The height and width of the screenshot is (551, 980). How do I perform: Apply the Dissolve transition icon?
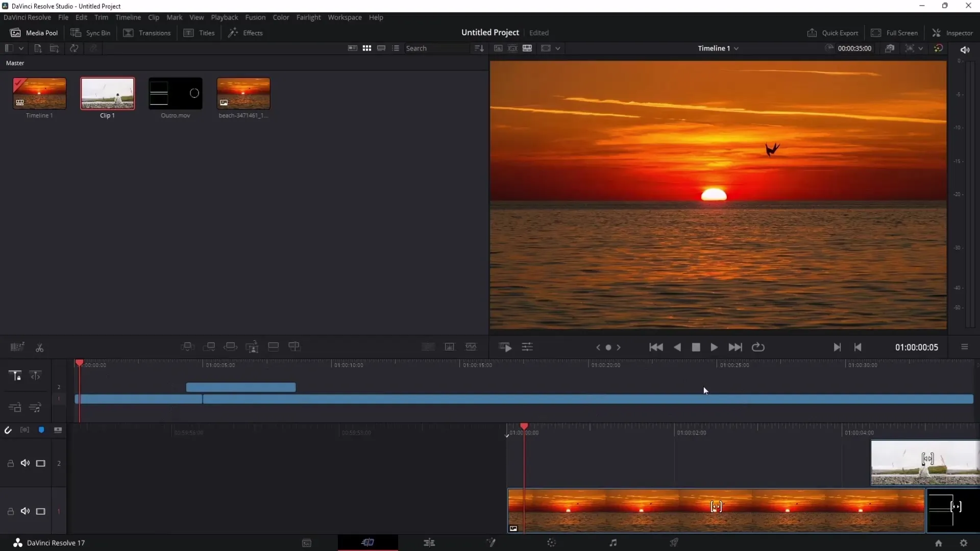point(450,347)
